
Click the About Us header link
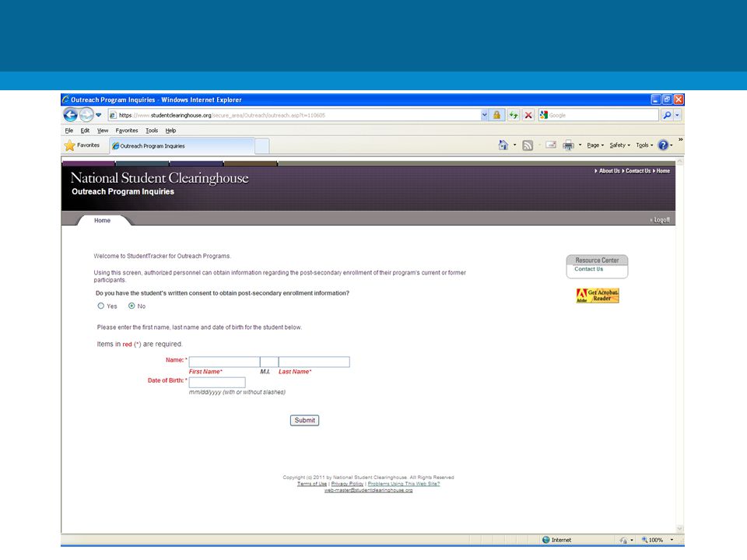[609, 171]
